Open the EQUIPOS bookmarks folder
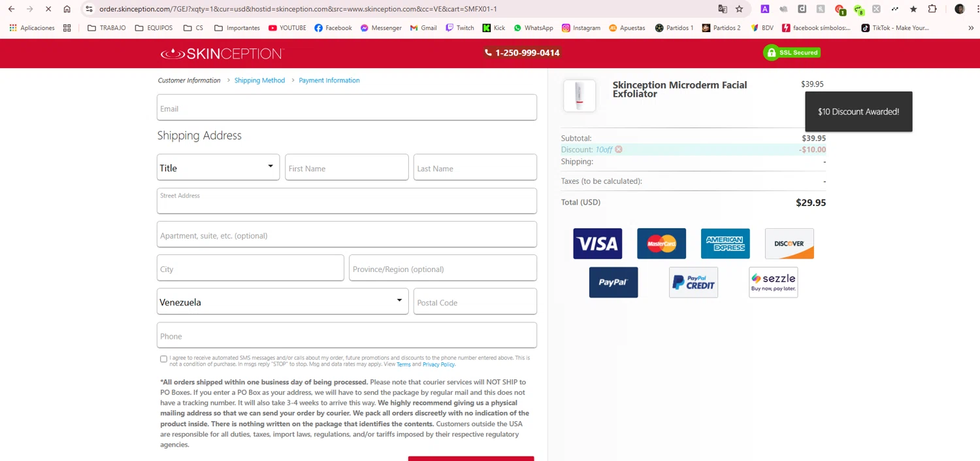980x461 pixels. pos(154,28)
